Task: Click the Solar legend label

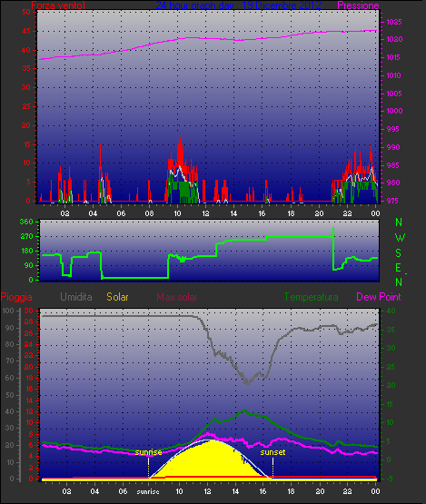Action: (117, 297)
